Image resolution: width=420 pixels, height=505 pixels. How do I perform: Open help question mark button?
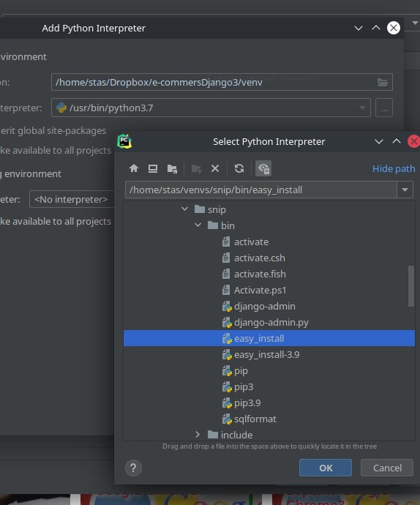133,468
